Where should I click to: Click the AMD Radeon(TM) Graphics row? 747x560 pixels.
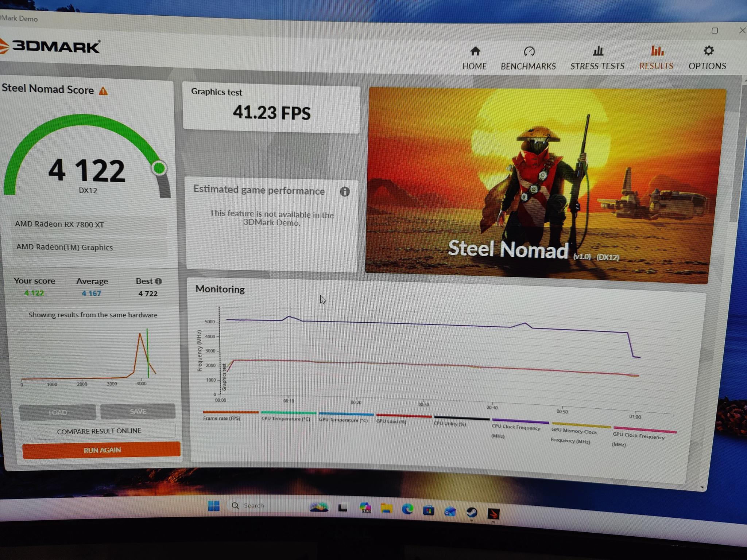pyautogui.click(x=90, y=247)
